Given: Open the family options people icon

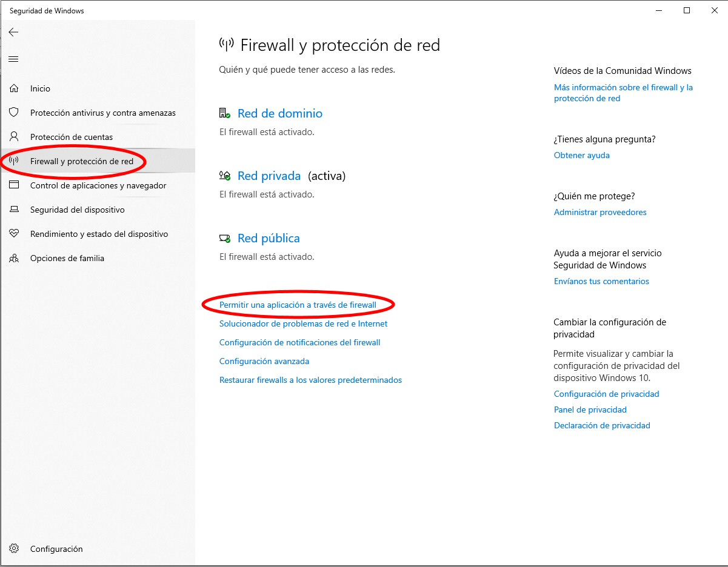Looking at the screenshot, I should (14, 258).
